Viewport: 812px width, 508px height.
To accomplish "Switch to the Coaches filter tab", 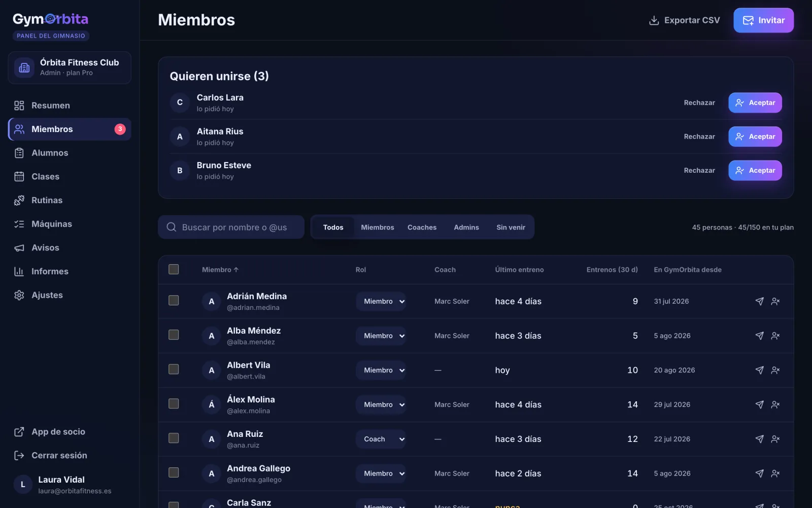I will 422,227.
